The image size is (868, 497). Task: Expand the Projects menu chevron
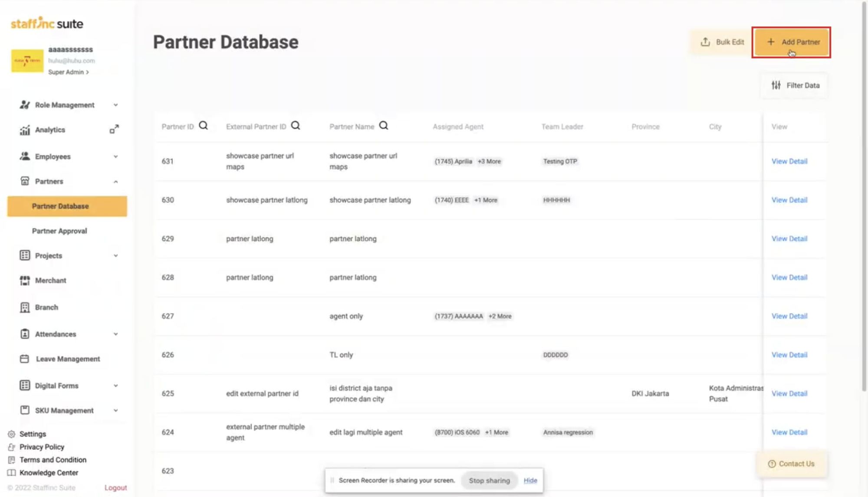click(115, 256)
